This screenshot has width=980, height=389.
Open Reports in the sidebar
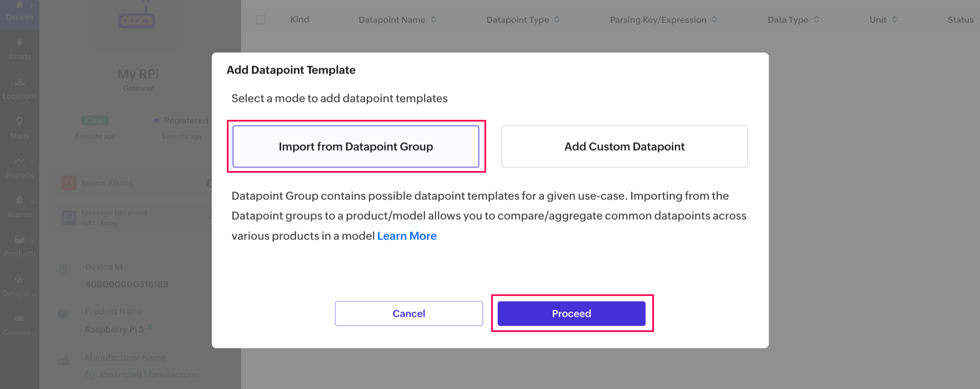[x=20, y=167]
